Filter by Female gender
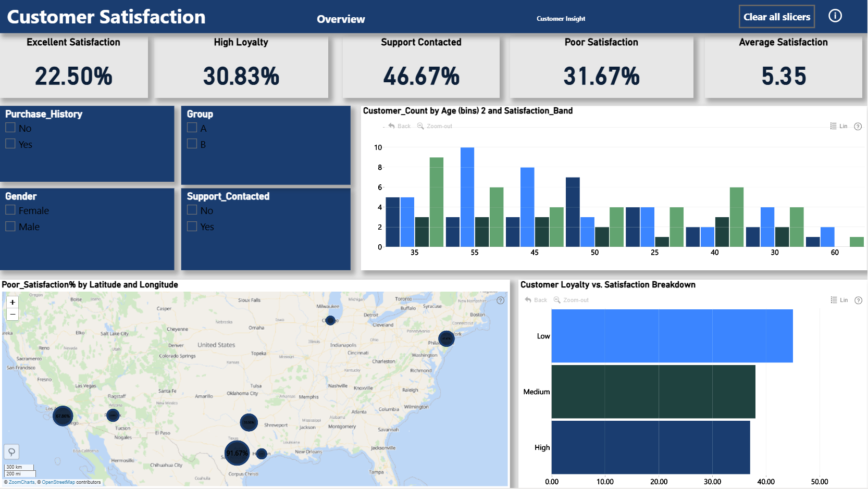 pyautogui.click(x=10, y=210)
